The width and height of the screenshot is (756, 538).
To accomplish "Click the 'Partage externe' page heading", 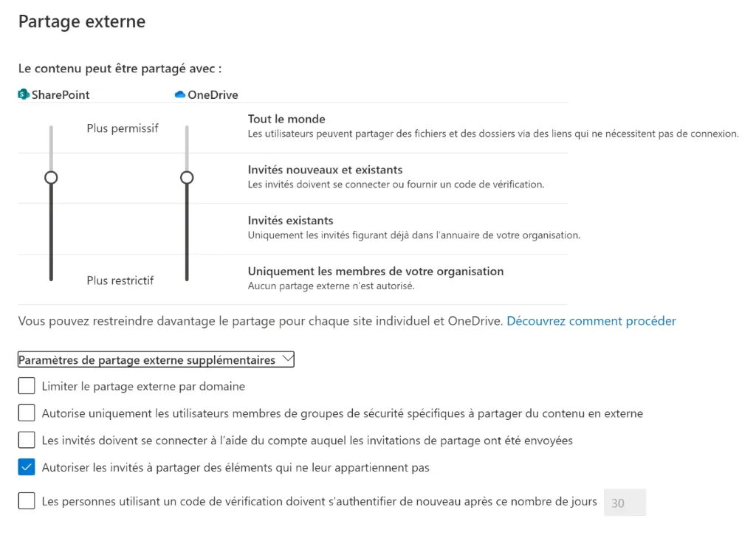I will (x=82, y=21).
